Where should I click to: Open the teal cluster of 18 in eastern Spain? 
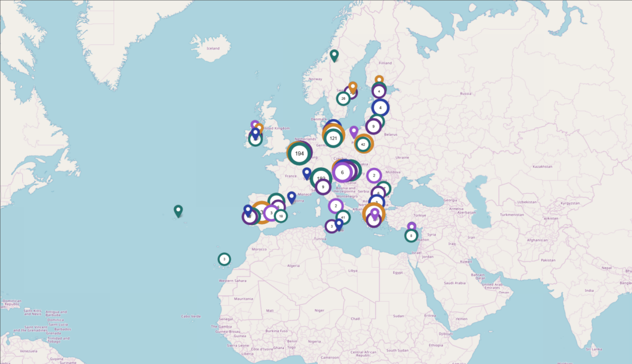[x=281, y=216]
